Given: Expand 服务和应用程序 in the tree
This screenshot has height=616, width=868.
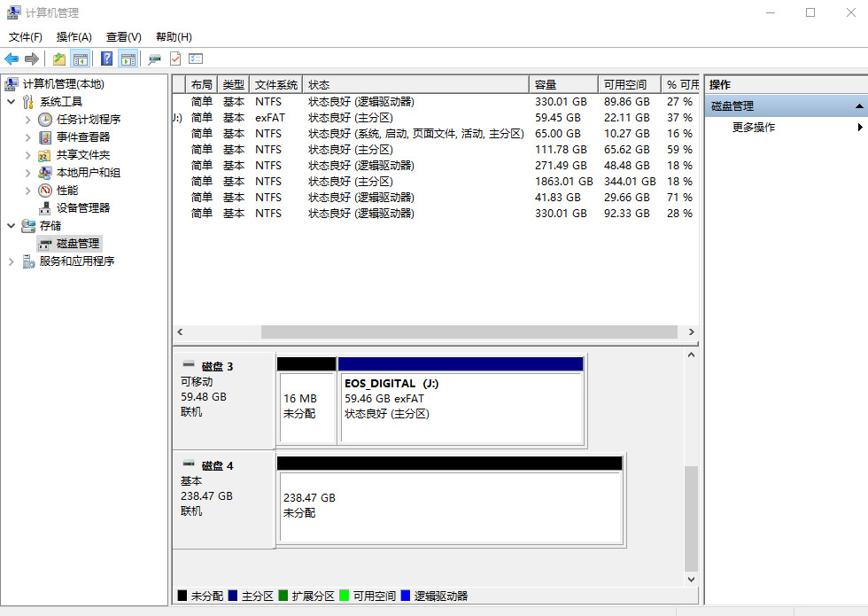Looking at the screenshot, I should point(12,261).
